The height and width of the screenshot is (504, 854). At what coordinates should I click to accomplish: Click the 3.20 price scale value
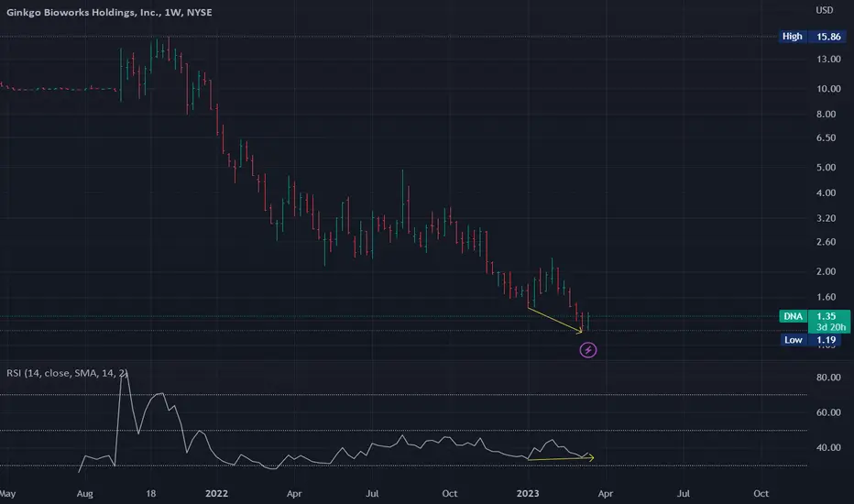(826, 218)
